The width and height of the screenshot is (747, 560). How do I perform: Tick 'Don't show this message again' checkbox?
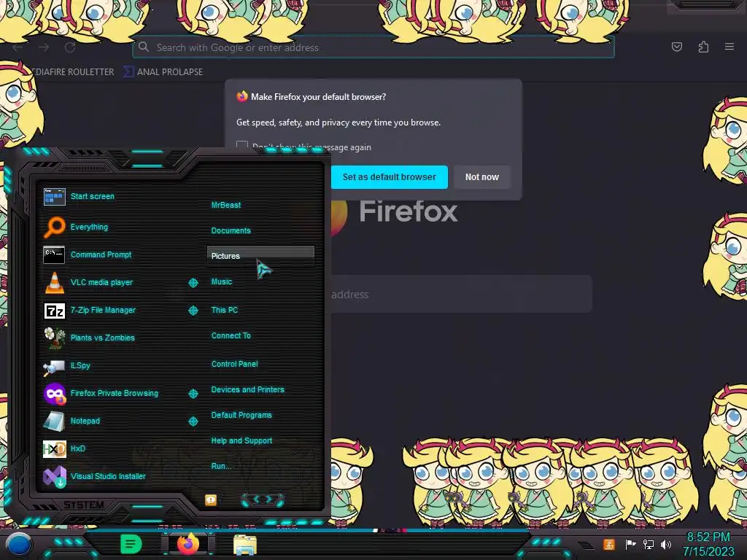coord(242,146)
